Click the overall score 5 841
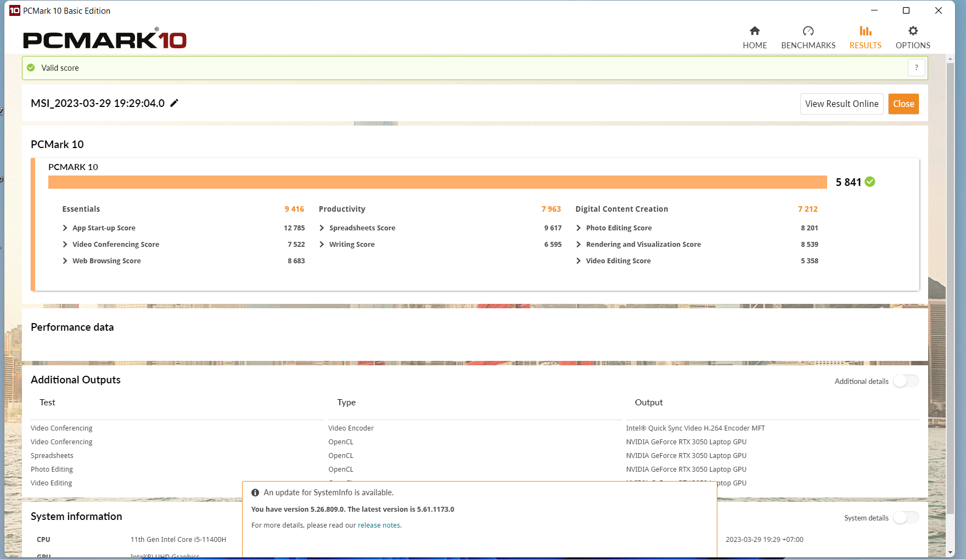The image size is (966, 560). pyautogui.click(x=849, y=182)
